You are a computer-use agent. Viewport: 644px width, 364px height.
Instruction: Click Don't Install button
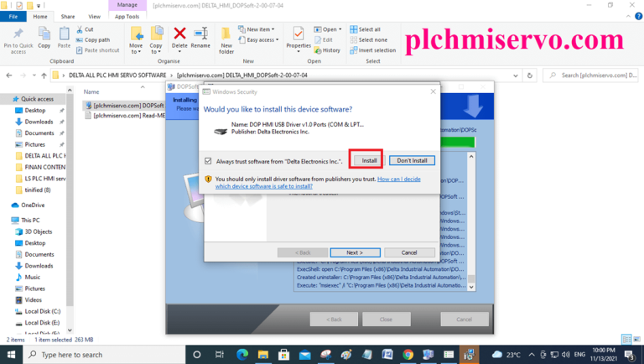pos(412,161)
